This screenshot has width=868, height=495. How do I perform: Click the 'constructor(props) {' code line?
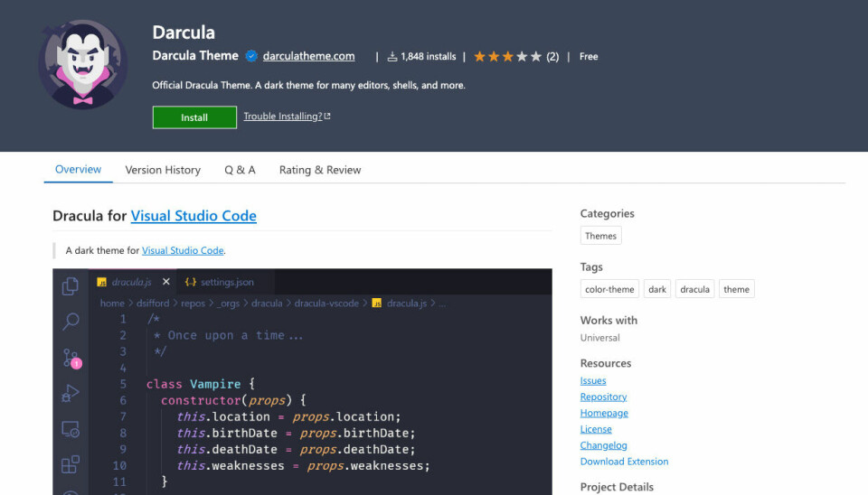pos(233,400)
